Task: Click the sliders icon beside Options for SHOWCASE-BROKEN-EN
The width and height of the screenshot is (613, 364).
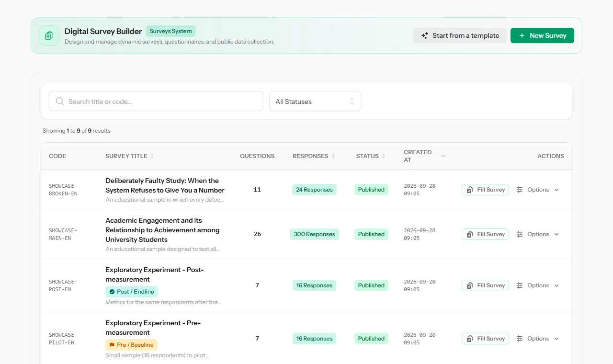Action: tap(520, 190)
